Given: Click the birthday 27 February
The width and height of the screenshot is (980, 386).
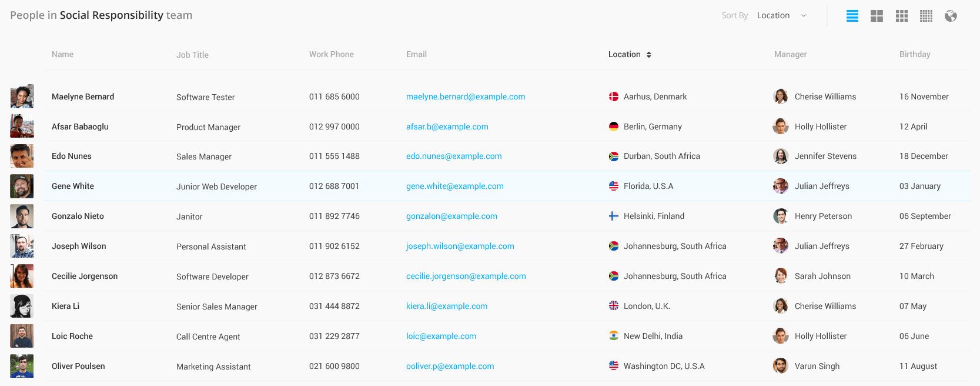Looking at the screenshot, I should click(x=921, y=246).
